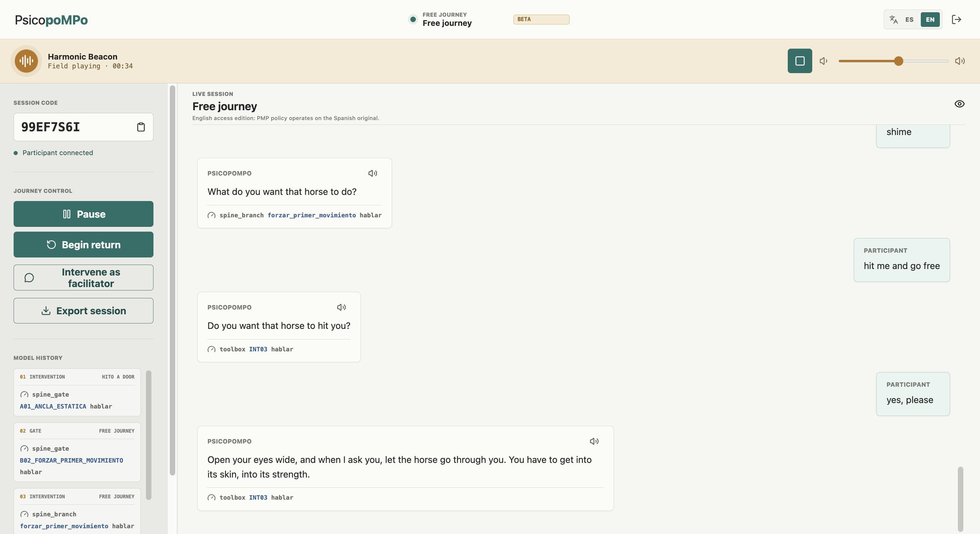
Task: Play audio for 'Do you want that horse to hit you?'
Action: coord(341,307)
